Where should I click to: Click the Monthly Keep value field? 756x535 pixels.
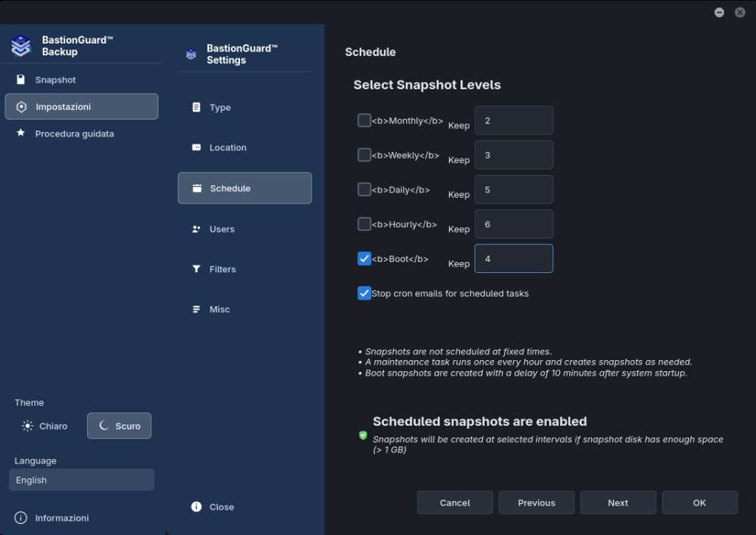pos(514,120)
